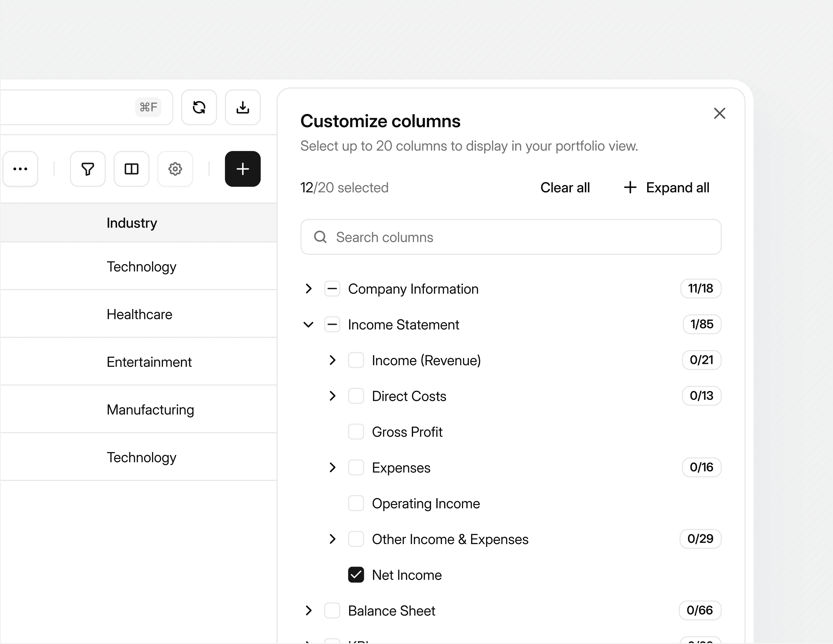
Task: Open the gear settings icon
Action: pyautogui.click(x=175, y=169)
